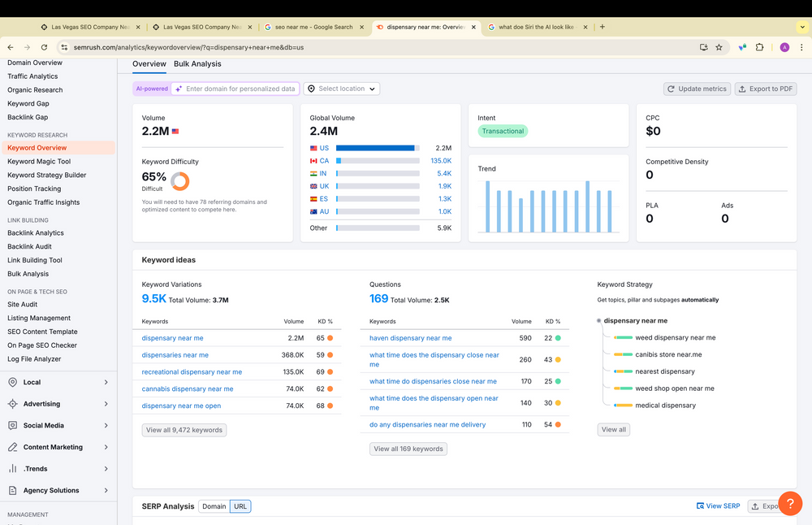Open new tab with plus icon

coord(603,27)
